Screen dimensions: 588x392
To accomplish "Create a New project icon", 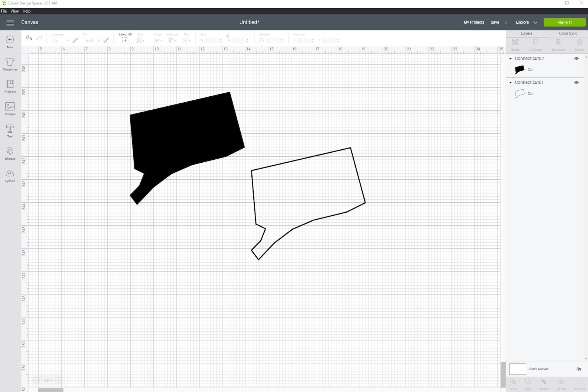I will tap(10, 41).
